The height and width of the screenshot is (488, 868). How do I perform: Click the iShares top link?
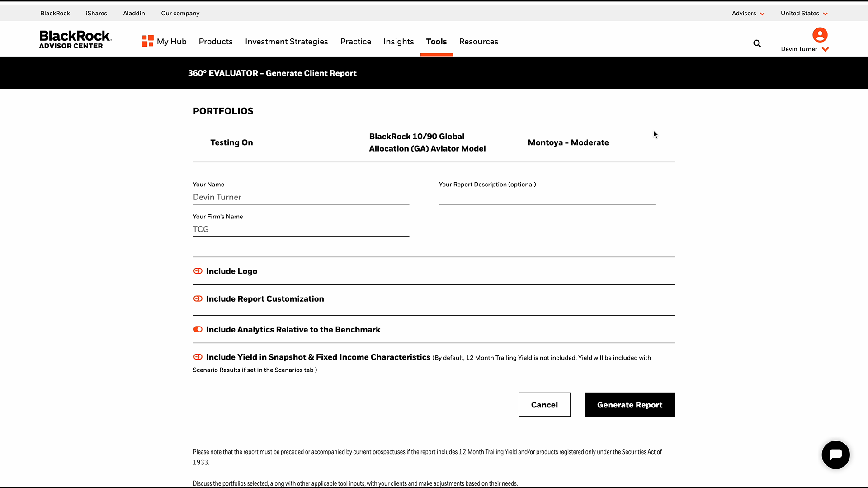pos(96,13)
